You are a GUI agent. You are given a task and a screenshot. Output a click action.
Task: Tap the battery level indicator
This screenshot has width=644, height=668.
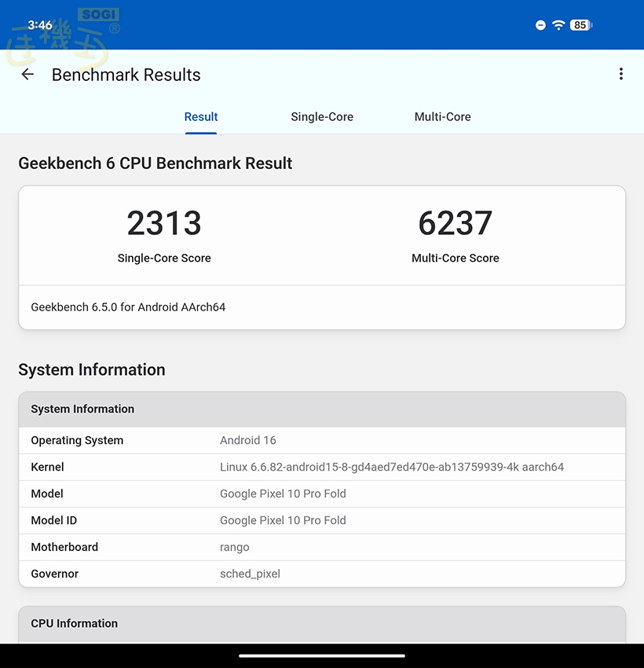pos(580,25)
